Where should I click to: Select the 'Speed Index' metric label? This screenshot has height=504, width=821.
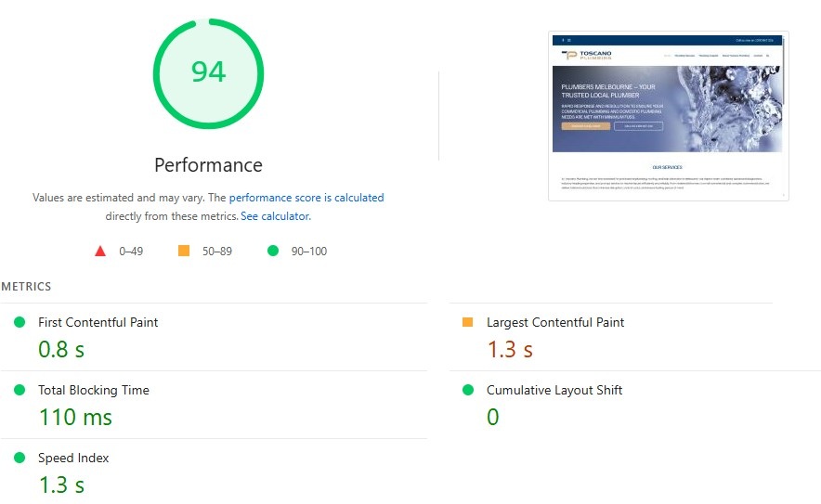pyautogui.click(x=73, y=458)
